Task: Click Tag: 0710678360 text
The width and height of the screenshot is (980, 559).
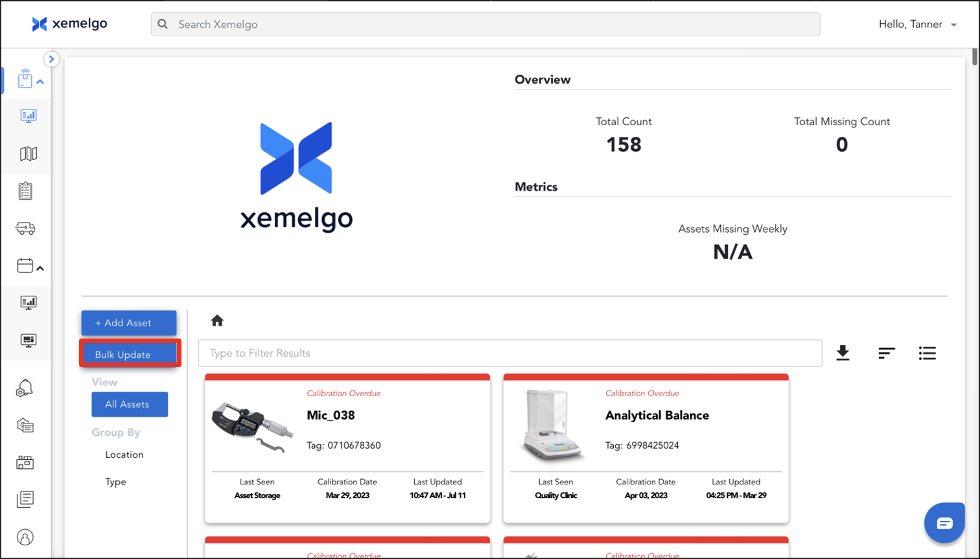Action: pos(344,446)
